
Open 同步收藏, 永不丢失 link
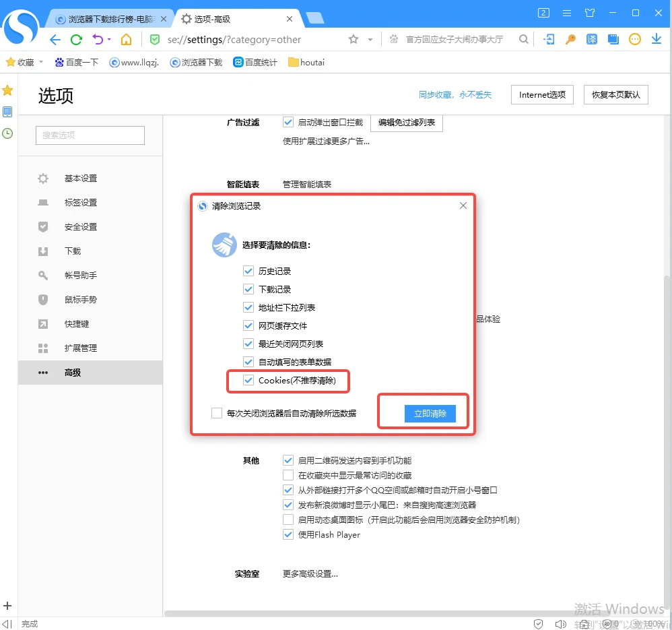pyautogui.click(x=455, y=95)
